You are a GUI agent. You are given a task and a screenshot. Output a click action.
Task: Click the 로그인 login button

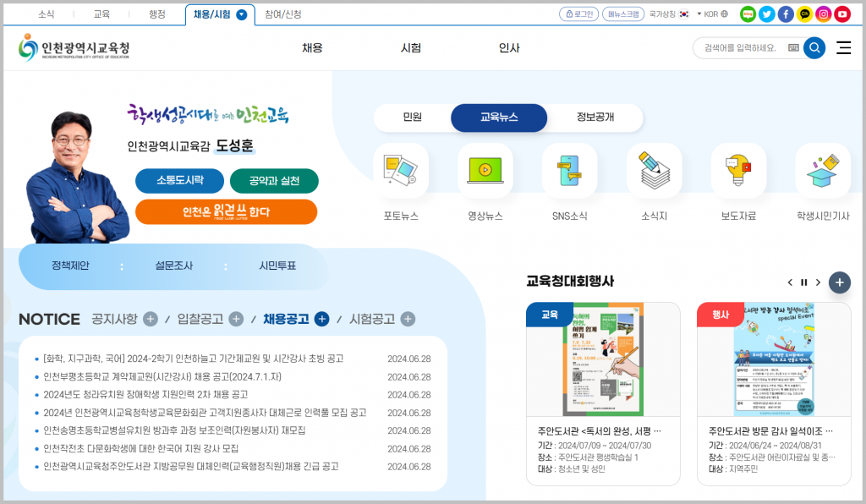[x=578, y=14]
